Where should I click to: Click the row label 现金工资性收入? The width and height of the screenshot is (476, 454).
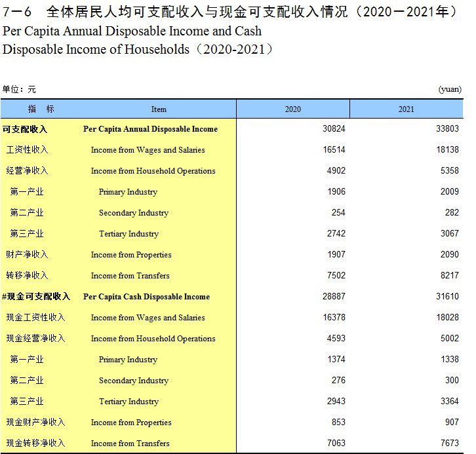point(35,317)
